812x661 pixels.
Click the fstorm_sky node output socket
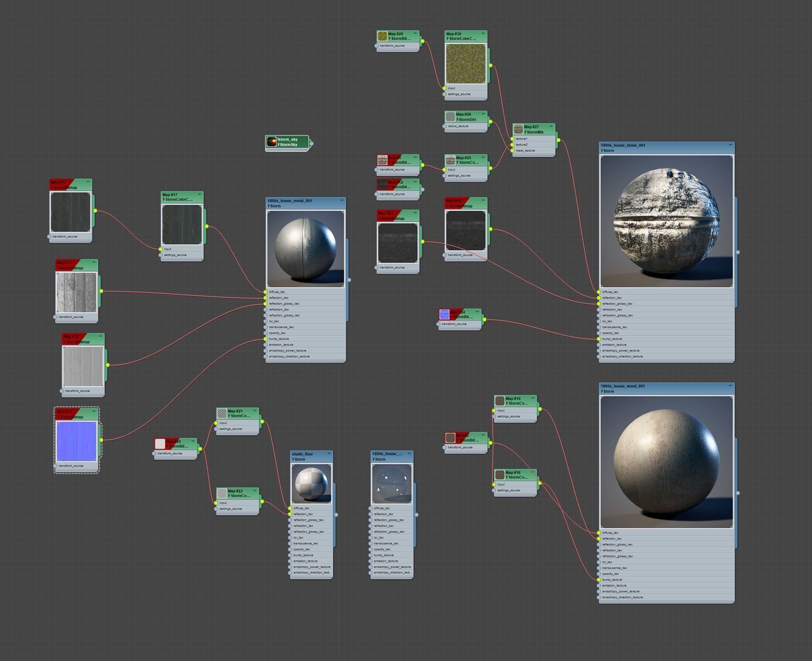pyautogui.click(x=311, y=143)
